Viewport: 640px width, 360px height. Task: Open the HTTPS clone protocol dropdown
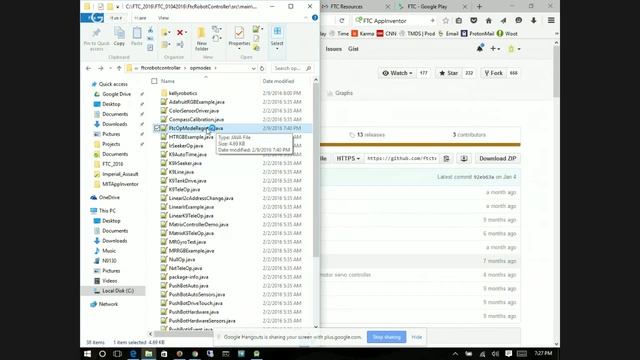point(348,158)
